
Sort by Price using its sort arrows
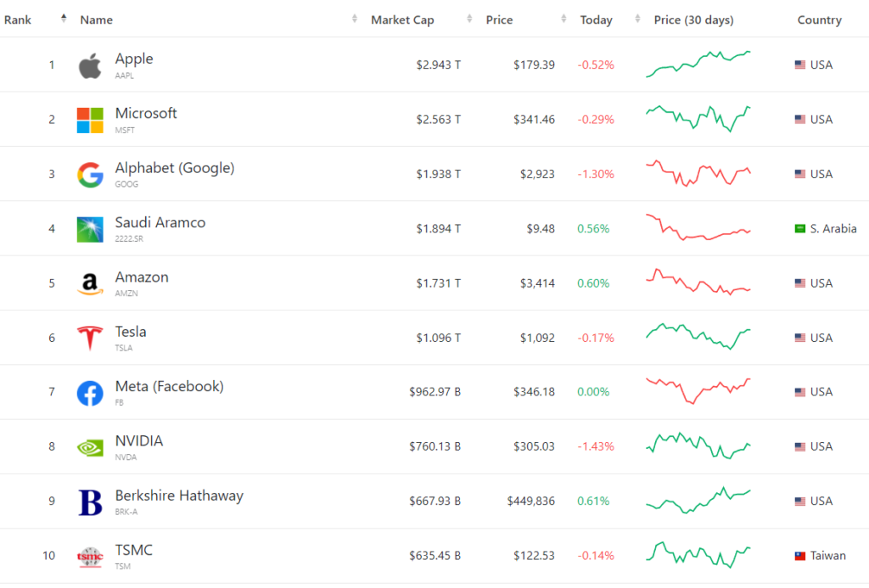pos(563,19)
